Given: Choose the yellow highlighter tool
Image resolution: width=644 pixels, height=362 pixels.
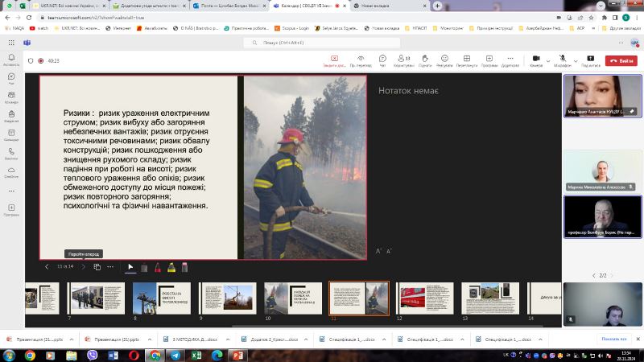Looking at the screenshot, I should pos(171,268).
